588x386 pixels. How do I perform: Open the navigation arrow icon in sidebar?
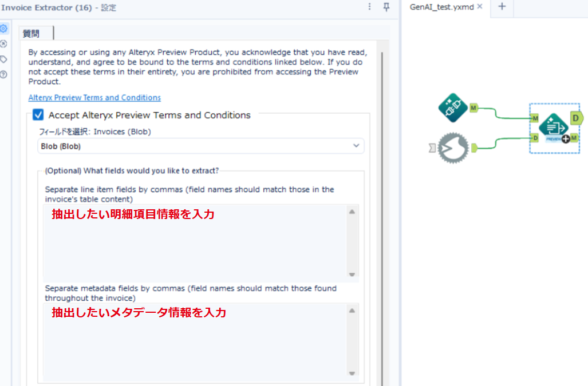tap(4, 44)
